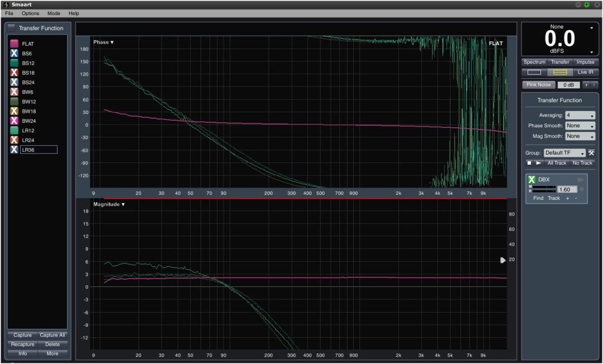Show the hidden LR24 trace

[x=14, y=140]
